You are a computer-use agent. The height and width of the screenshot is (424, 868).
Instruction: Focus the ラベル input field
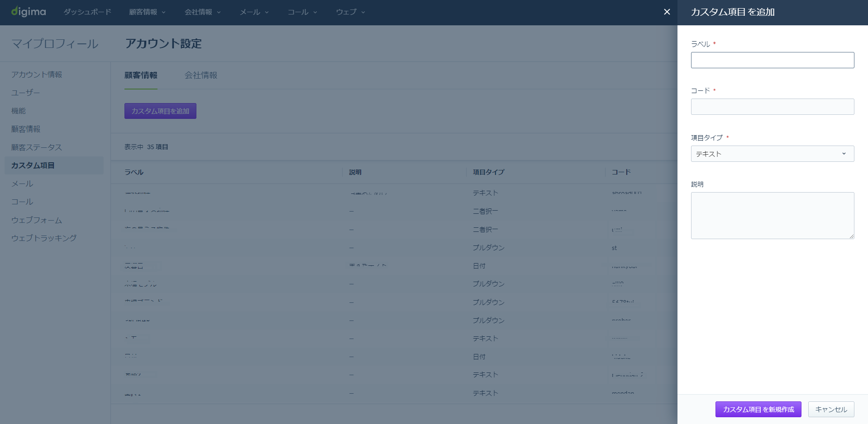(x=772, y=60)
